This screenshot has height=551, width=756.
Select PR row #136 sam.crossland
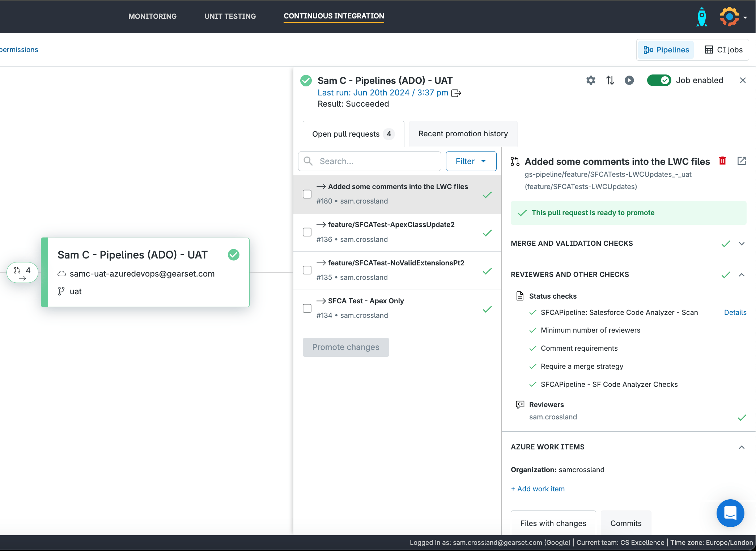[397, 232]
